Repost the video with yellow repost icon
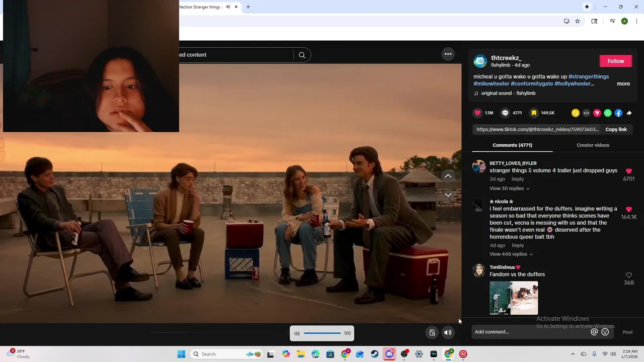Viewport: 644px width, 362px height. point(576,113)
